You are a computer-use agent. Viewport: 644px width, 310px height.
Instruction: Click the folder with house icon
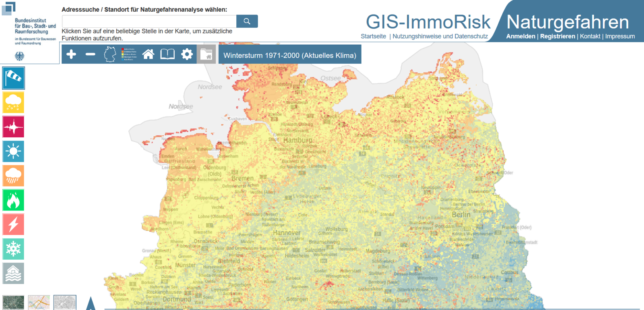[206, 54]
